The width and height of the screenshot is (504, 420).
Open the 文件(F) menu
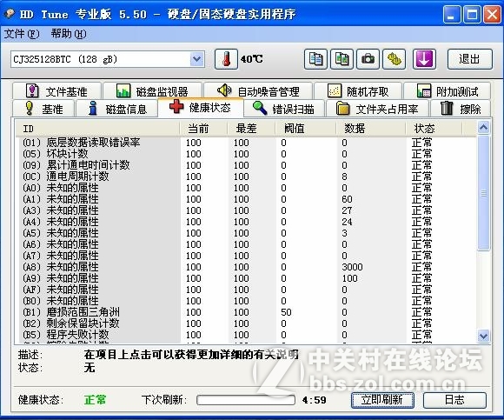point(22,34)
